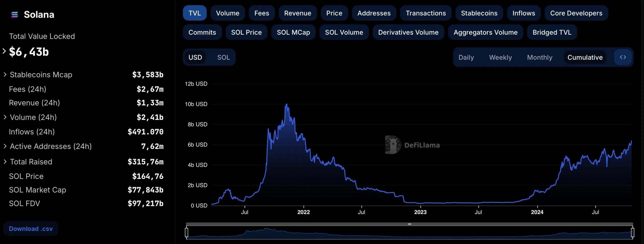Viewport: 644px width, 244px height.
Task: Enable Derivatives Volume metric
Action: click(x=408, y=32)
